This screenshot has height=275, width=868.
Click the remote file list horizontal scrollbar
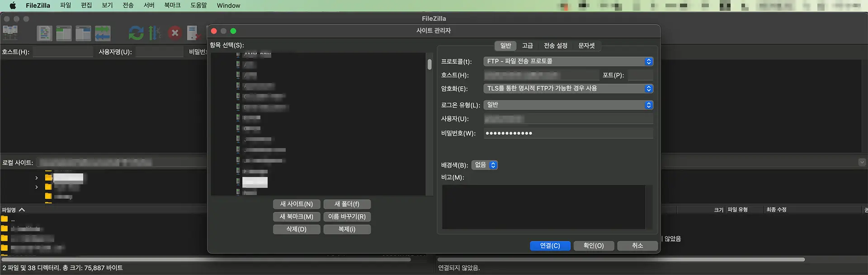point(622,260)
